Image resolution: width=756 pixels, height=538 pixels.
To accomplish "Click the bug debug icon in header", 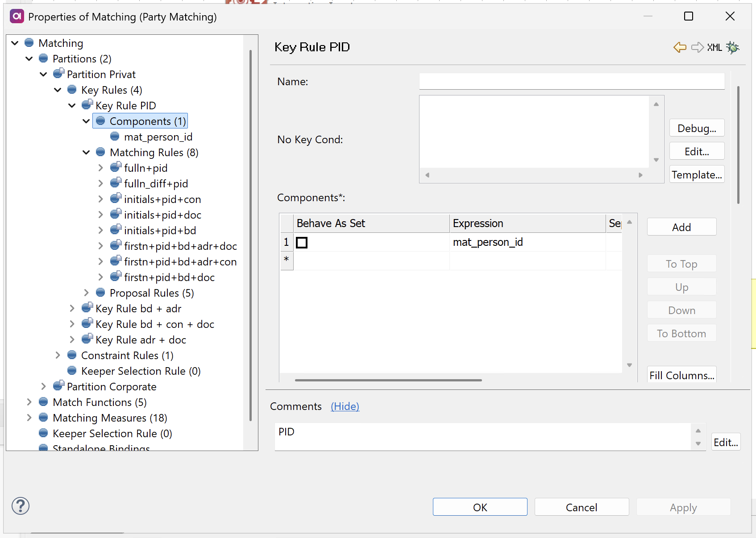I will (x=732, y=47).
